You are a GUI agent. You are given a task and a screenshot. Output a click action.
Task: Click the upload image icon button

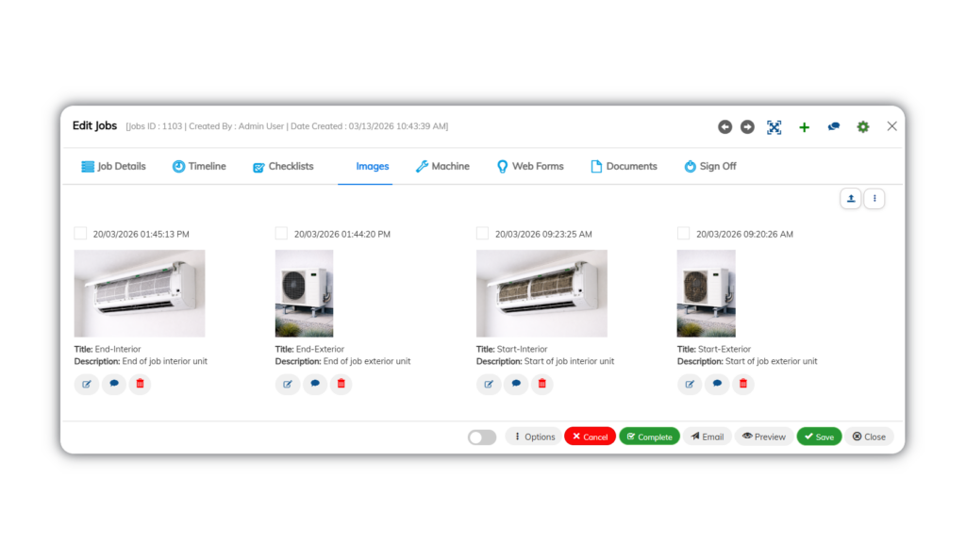(850, 198)
